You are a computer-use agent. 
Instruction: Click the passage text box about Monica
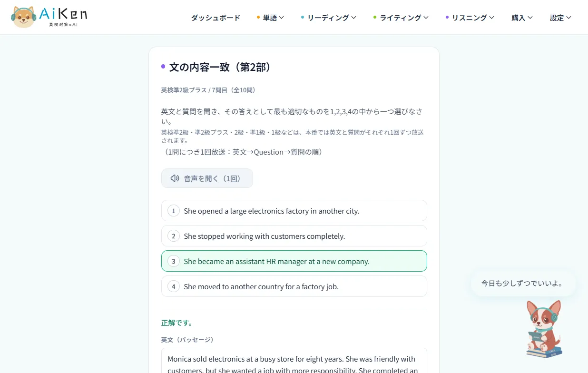tap(294, 361)
